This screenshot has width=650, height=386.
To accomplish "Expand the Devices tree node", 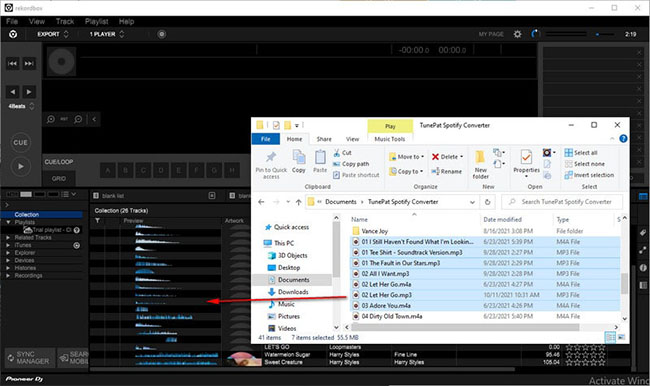I will pyautogui.click(x=8, y=260).
